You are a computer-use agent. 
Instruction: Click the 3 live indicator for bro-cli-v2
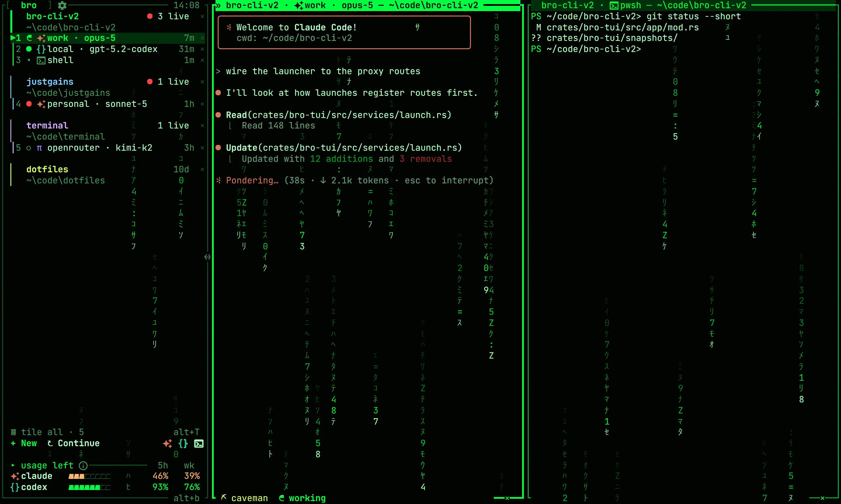(168, 16)
